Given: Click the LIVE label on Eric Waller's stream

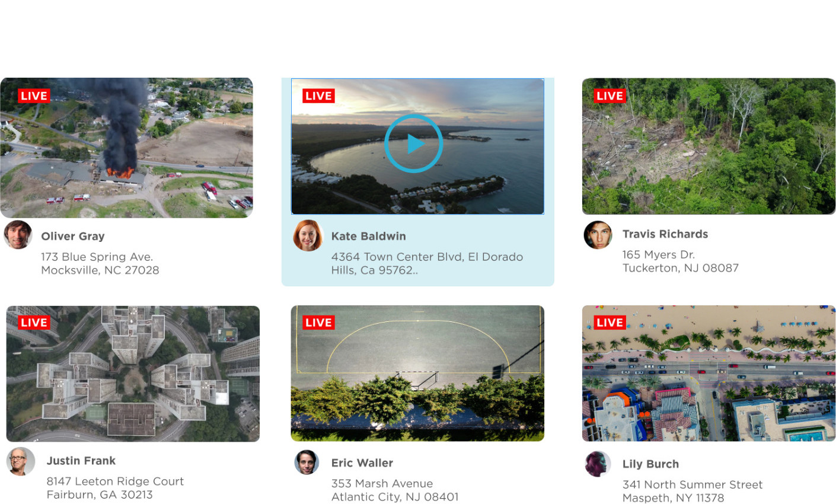Looking at the screenshot, I should point(318,323).
